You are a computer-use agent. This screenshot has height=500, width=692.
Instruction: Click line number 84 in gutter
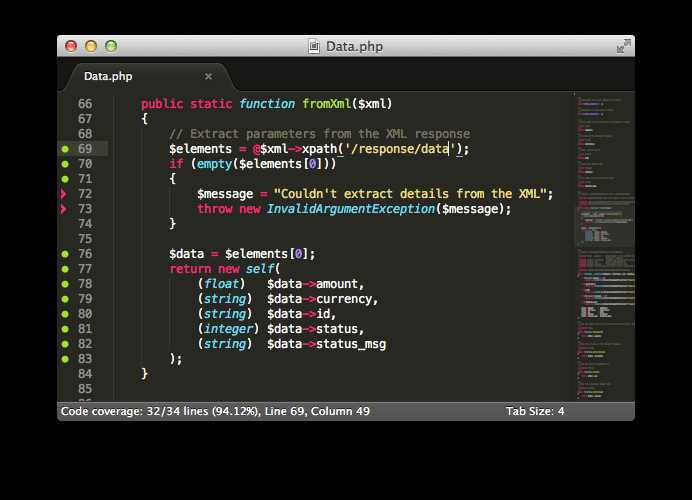(85, 374)
